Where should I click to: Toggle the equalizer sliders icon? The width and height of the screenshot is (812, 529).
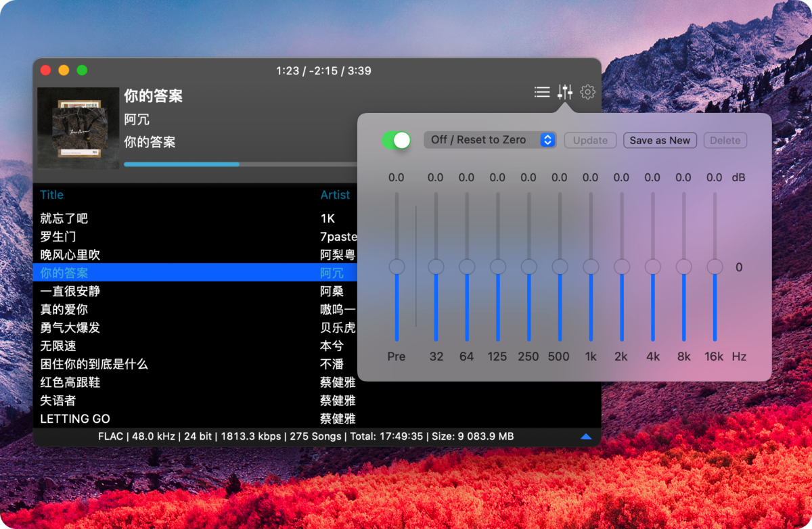coord(565,92)
